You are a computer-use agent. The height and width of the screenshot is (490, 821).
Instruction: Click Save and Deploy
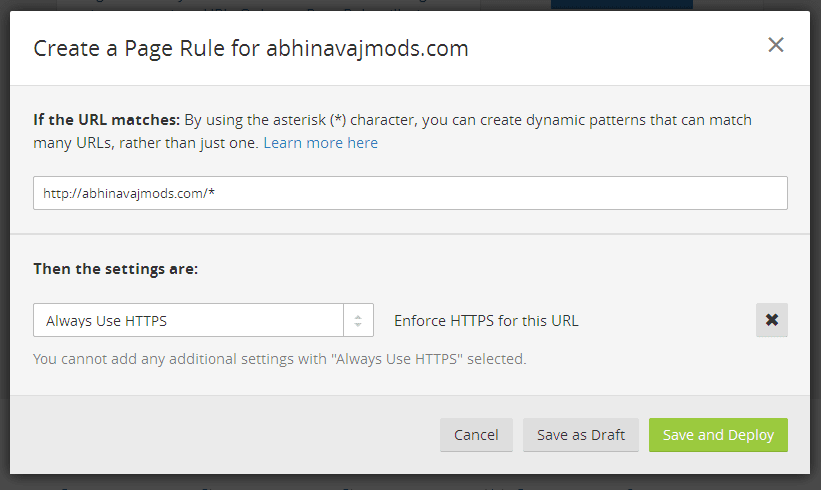[718, 435]
